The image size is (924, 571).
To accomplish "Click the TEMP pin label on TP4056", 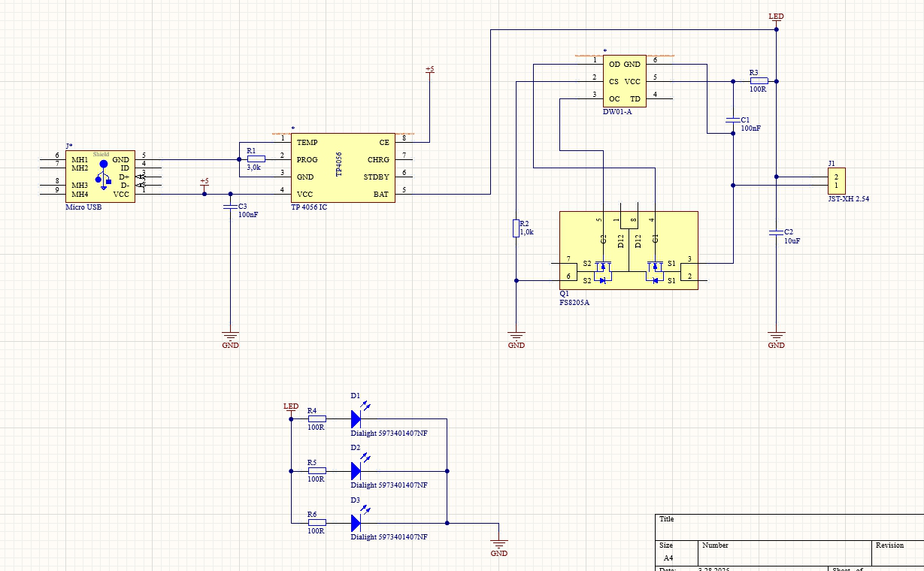I will [307, 142].
